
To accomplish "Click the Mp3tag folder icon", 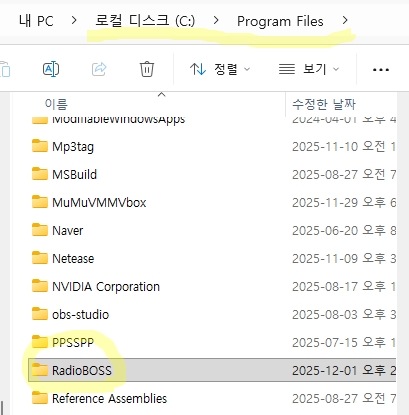I will coord(40,146).
